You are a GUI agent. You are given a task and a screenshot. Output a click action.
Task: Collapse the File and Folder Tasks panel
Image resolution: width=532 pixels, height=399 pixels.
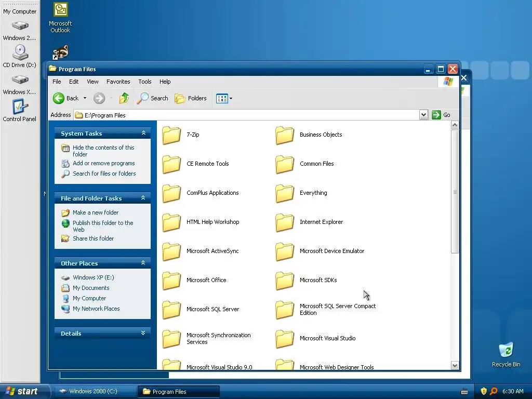click(x=143, y=198)
